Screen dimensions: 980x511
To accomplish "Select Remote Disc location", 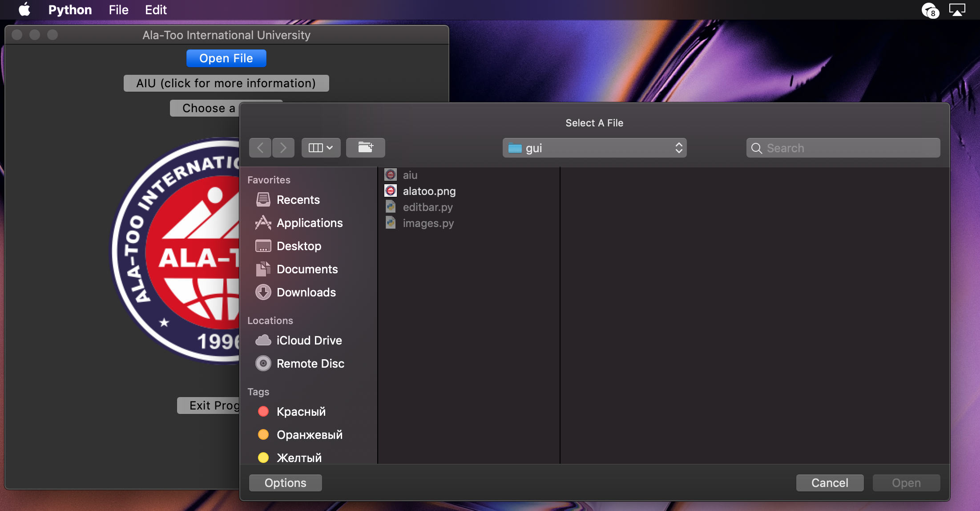I will [310, 364].
